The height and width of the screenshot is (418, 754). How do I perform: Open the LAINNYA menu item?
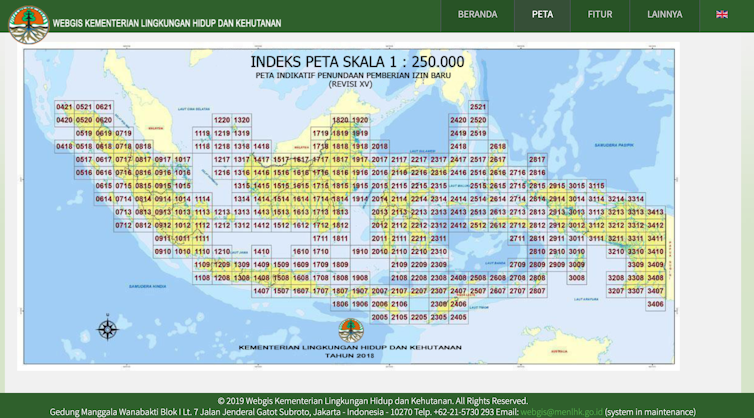point(664,14)
